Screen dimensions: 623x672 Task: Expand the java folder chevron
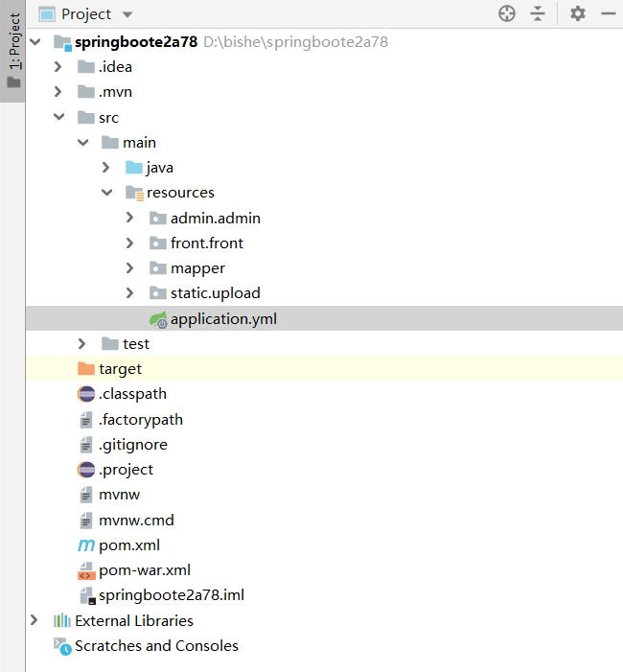click(x=106, y=168)
